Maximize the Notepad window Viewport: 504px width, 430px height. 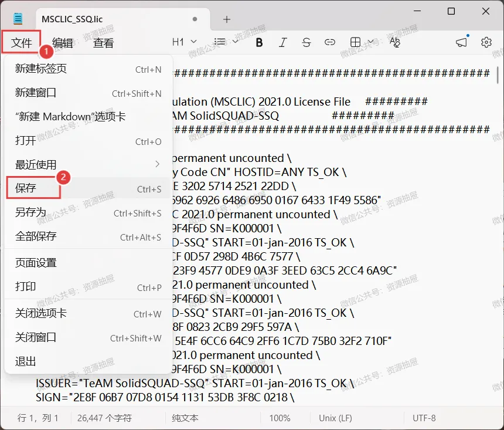451,11
